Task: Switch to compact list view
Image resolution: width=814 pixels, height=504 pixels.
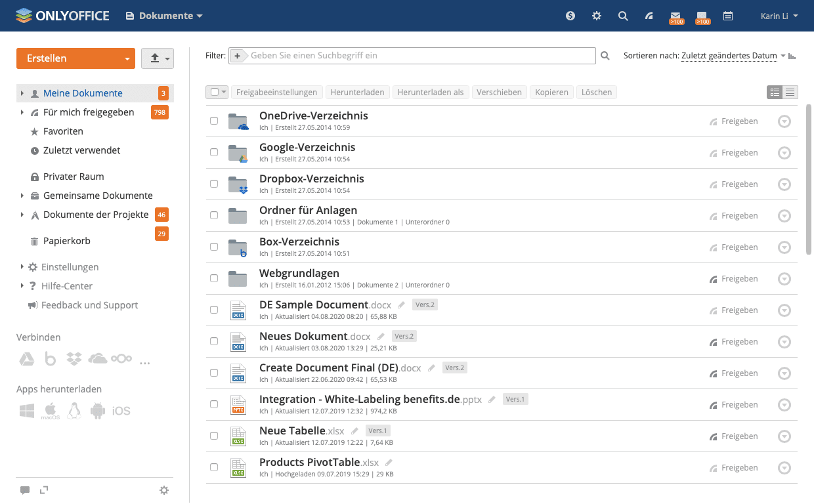Action: tap(790, 93)
